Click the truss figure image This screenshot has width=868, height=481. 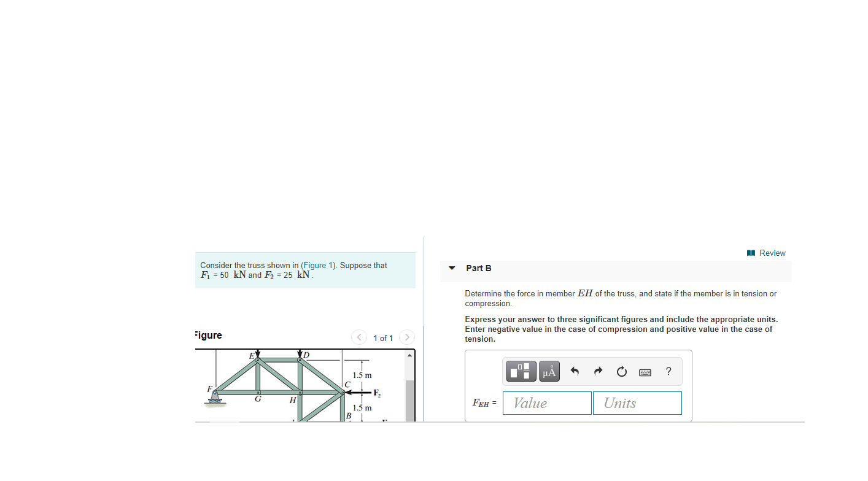tap(300, 385)
